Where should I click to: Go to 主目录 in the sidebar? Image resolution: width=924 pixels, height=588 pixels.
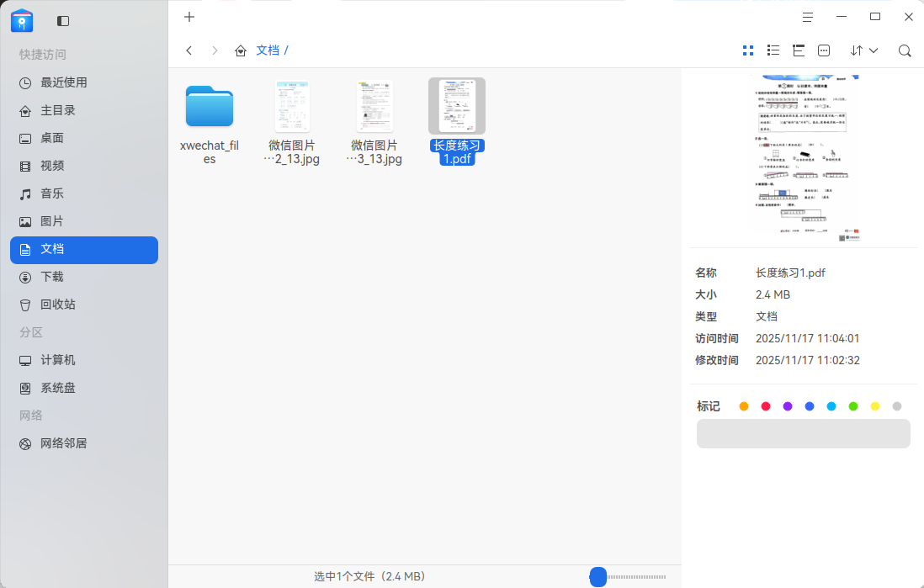(x=83, y=111)
